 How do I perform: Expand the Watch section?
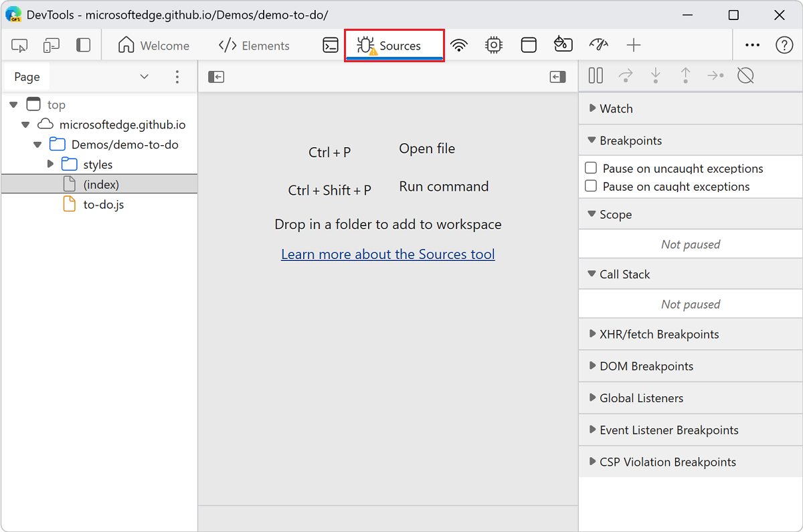pos(616,108)
